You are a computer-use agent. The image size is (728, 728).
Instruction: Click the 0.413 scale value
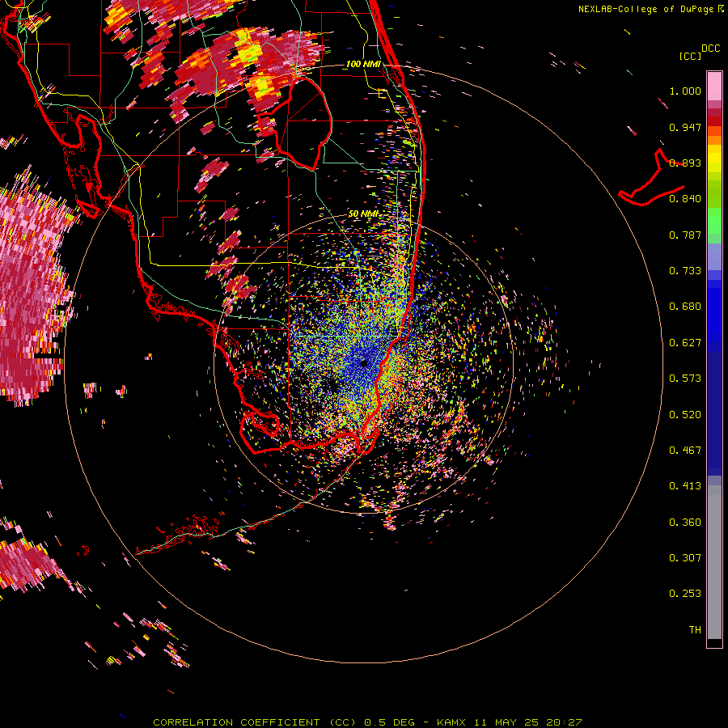pyautogui.click(x=685, y=486)
